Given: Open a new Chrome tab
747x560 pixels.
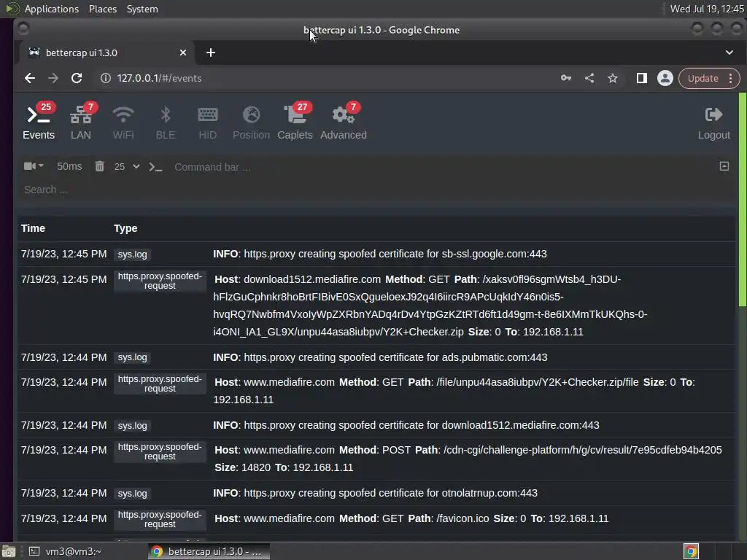Looking at the screenshot, I should [211, 52].
